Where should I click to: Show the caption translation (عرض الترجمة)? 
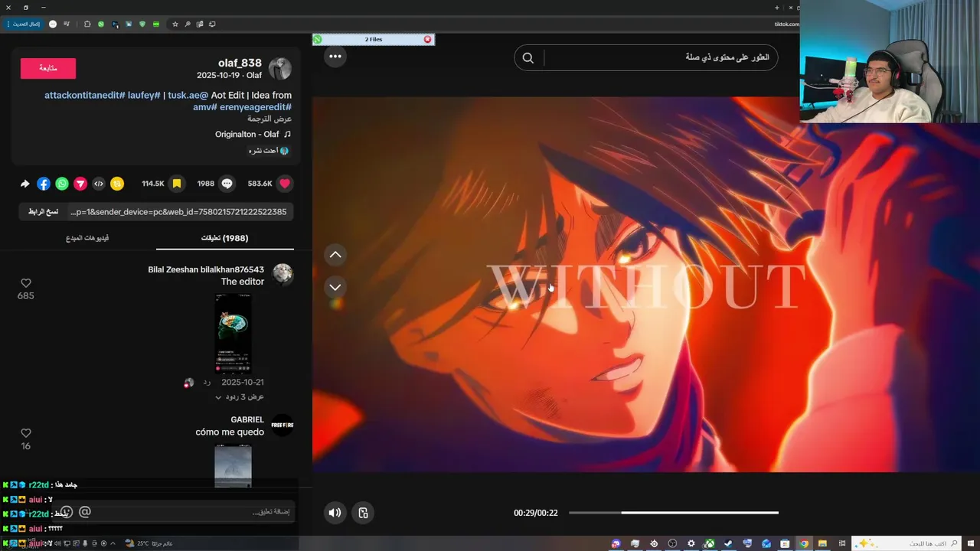pos(269,119)
